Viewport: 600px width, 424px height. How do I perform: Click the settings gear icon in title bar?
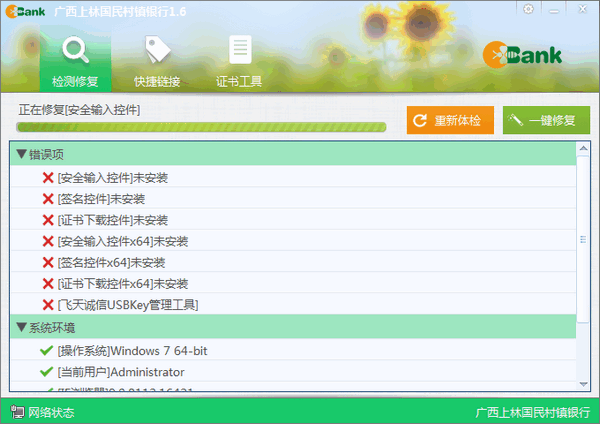(528, 9)
